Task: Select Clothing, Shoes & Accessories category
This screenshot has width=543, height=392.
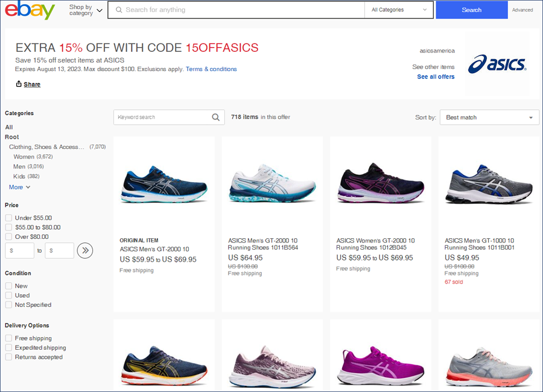Action: 46,147
